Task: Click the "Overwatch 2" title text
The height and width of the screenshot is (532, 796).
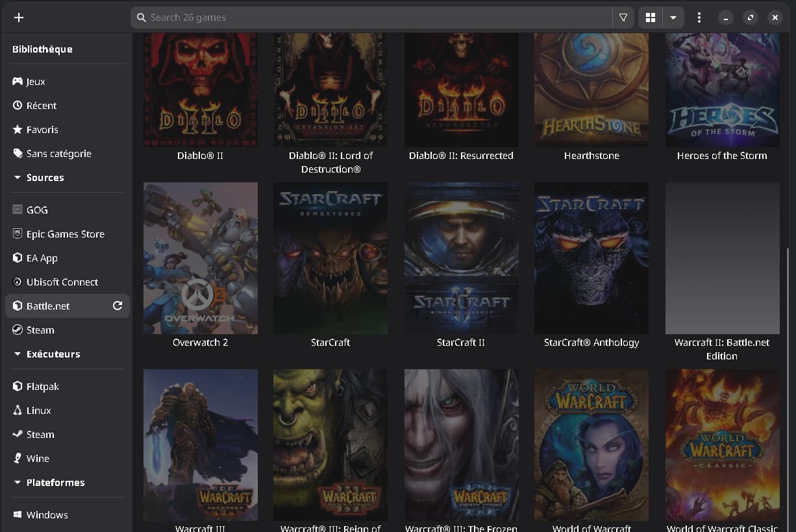Action: 201,343
